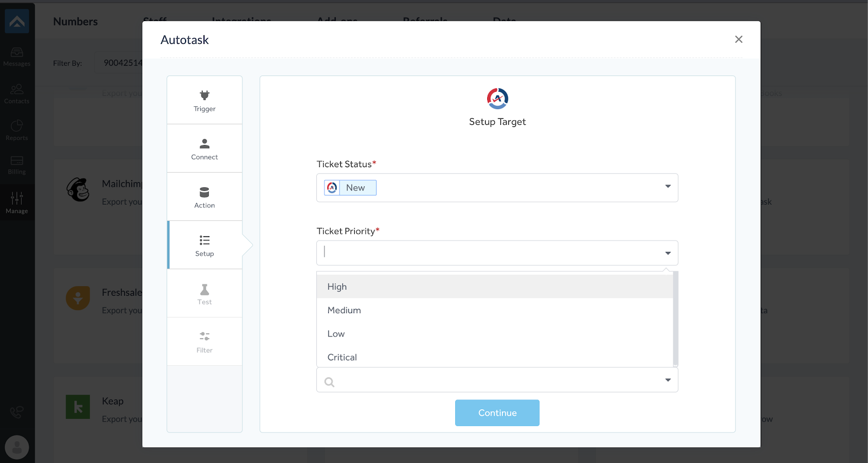Click the Filter By number field in background

tap(119, 63)
